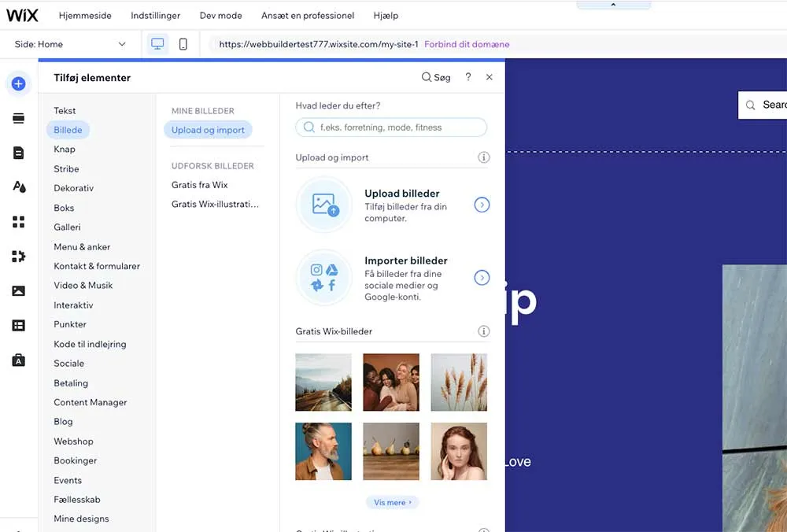Select Dekorativ element category
Viewport: 787px width, 532px height.
pyautogui.click(x=74, y=188)
